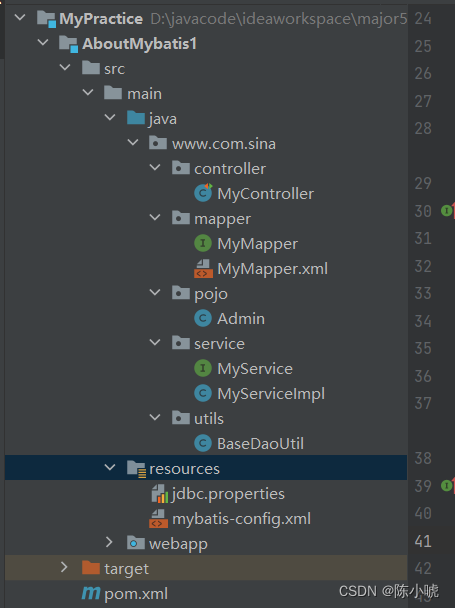This screenshot has height=608, width=455.
Task: Click line number 41 in the gutter
Action: pos(423,541)
